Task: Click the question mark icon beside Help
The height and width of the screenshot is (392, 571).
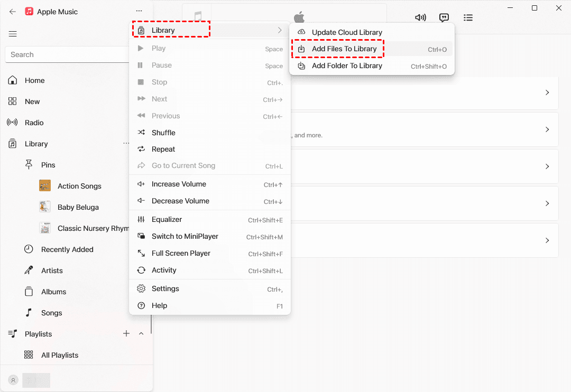Action: (141, 306)
